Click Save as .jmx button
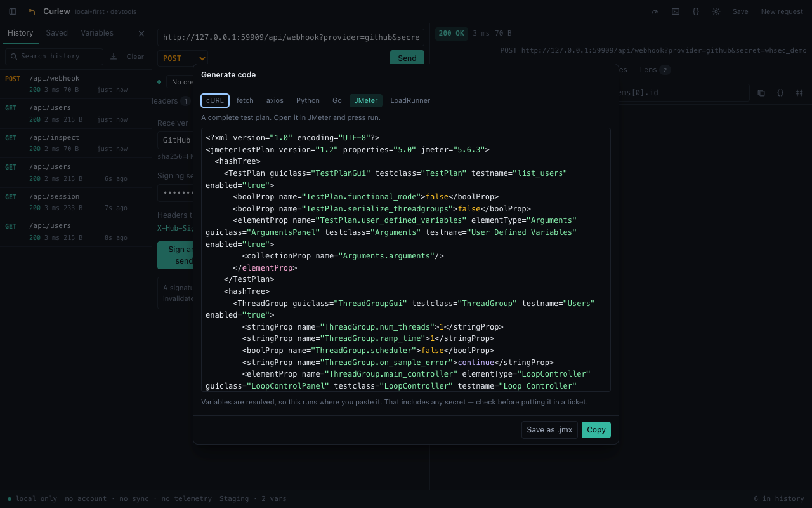This screenshot has height=508, width=812. click(549, 430)
